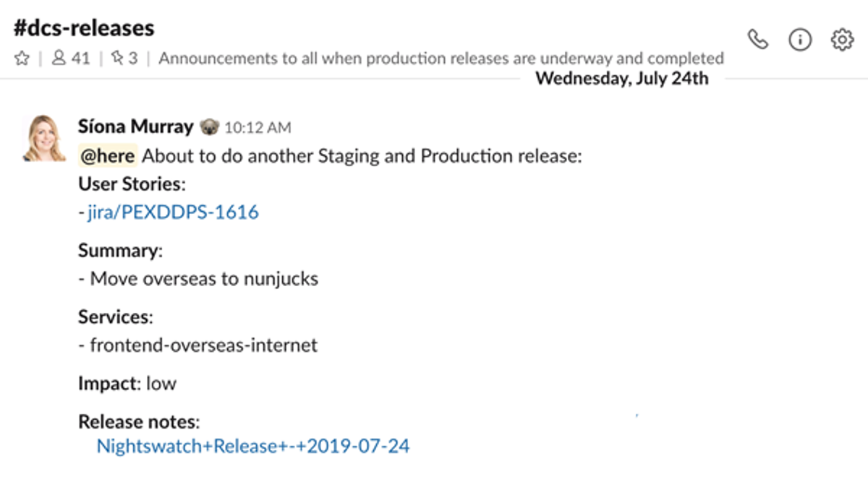
Task: Click the 'Impact: low' line
Action: coord(127,383)
